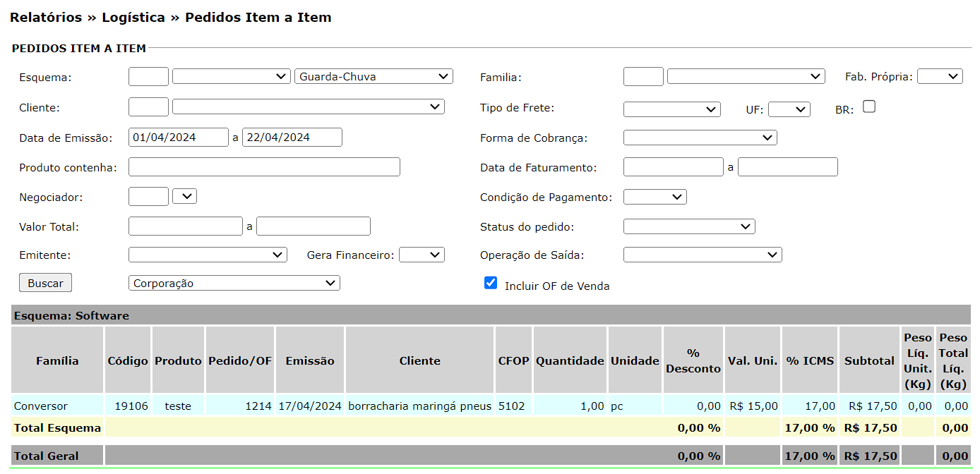Viewport: 980px width, 474px height.
Task: Click the Produto contenha text field
Action: pyautogui.click(x=264, y=167)
